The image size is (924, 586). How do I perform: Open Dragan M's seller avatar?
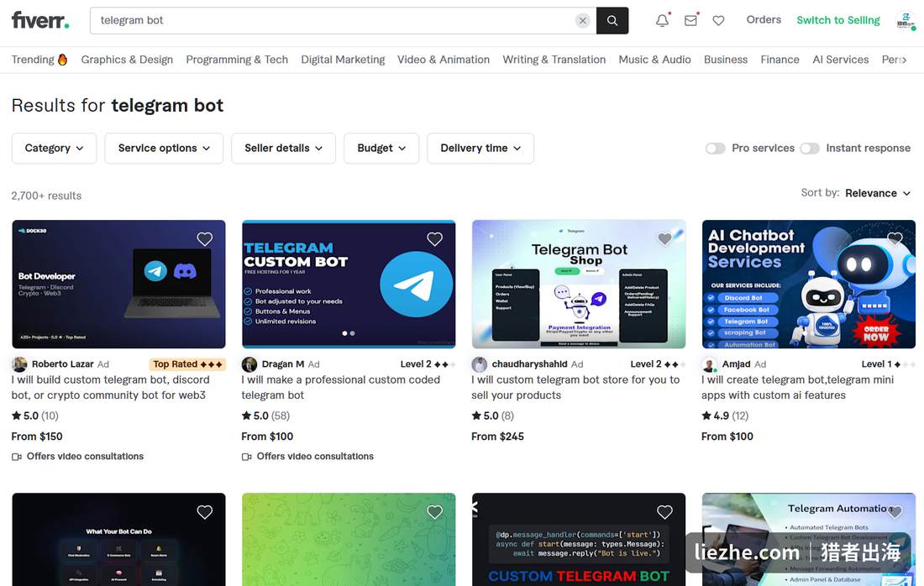(x=249, y=364)
